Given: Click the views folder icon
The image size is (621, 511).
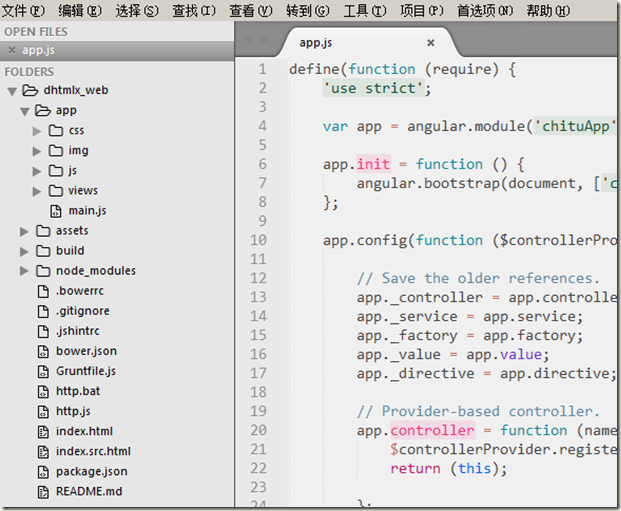Looking at the screenshot, I should 56,191.
